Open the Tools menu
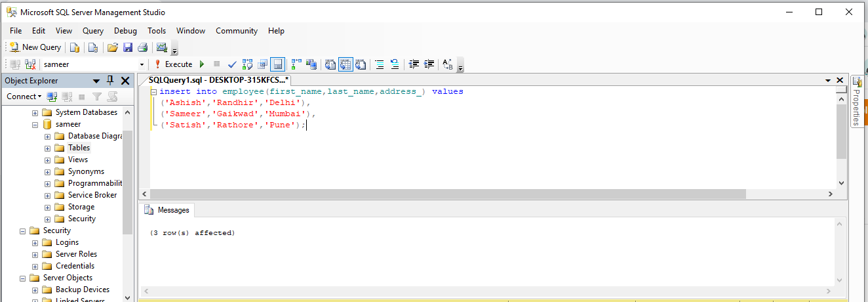 157,31
